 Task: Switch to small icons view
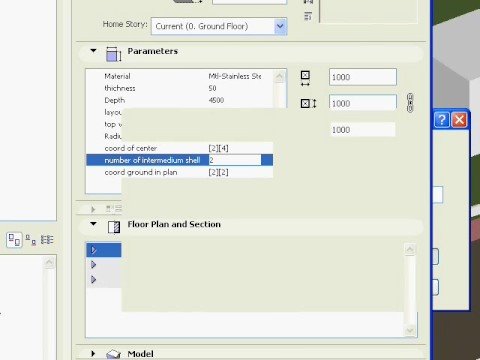(31, 240)
